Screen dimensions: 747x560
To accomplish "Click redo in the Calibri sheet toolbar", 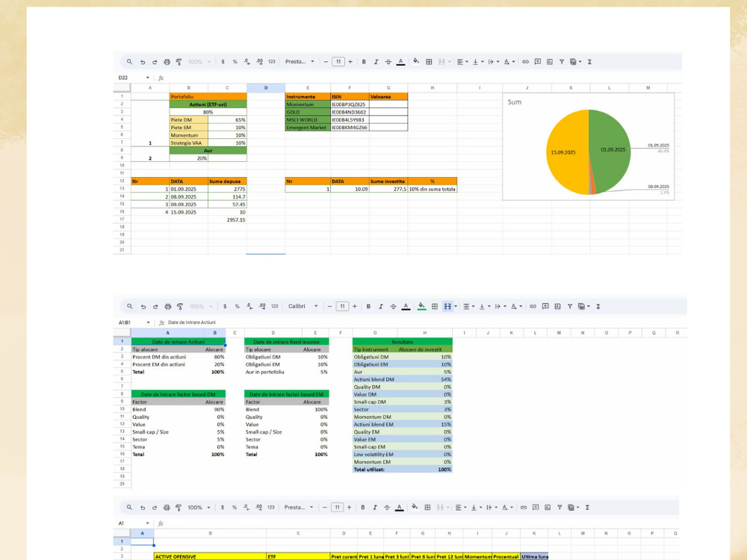I will pyautogui.click(x=155, y=307).
